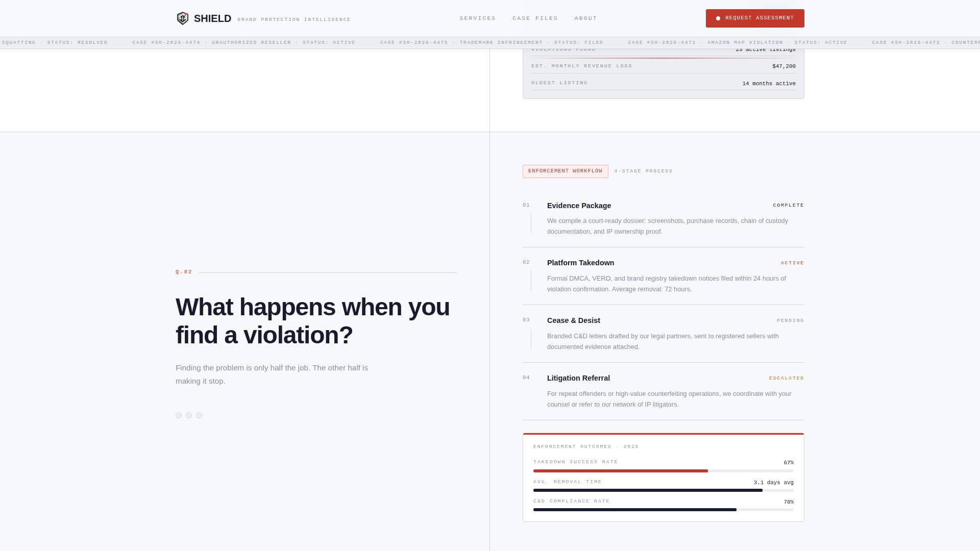Toggle the COMPLETE status on Evidence Package
The height and width of the screenshot is (551, 980).
(x=789, y=205)
